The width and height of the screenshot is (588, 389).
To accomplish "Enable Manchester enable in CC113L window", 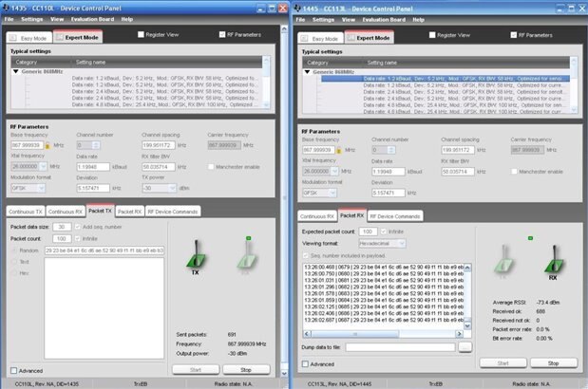I will tap(514, 172).
